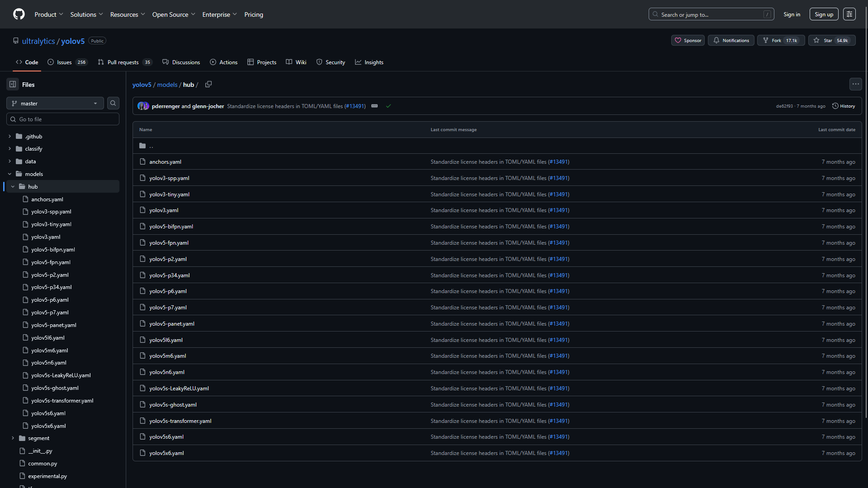Image resolution: width=868 pixels, height=488 pixels.
Task: Click the Sign in link
Action: pyautogui.click(x=792, y=14)
